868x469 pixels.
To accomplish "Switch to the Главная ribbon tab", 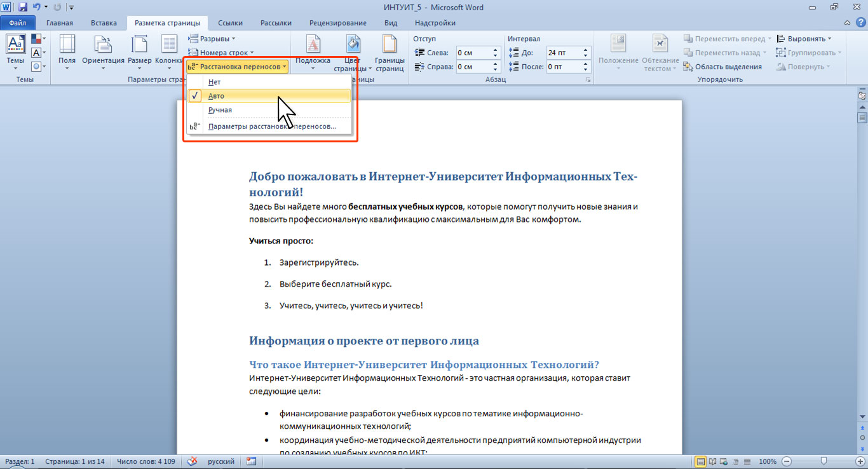I will coord(60,23).
